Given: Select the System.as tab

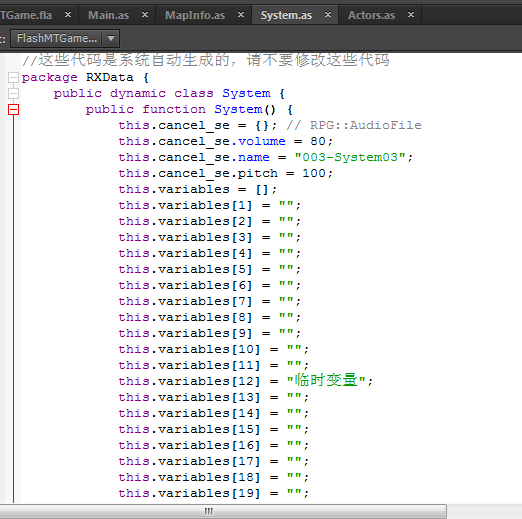Looking at the screenshot, I should [286, 15].
